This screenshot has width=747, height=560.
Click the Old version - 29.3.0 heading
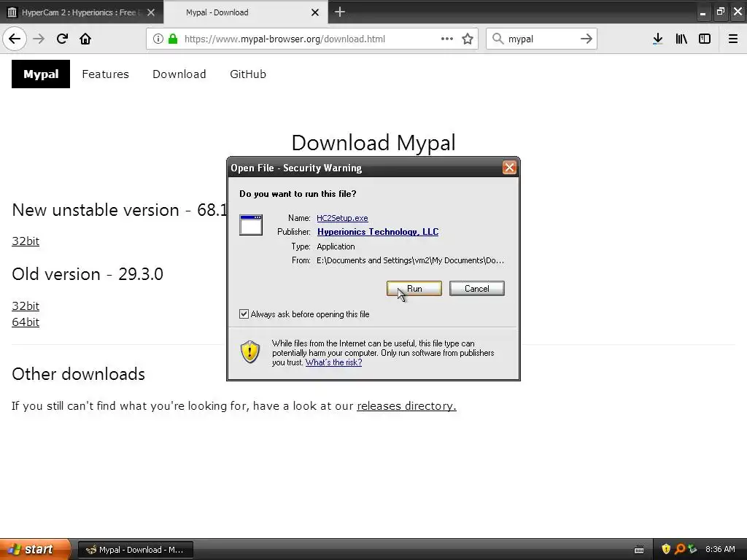88,274
